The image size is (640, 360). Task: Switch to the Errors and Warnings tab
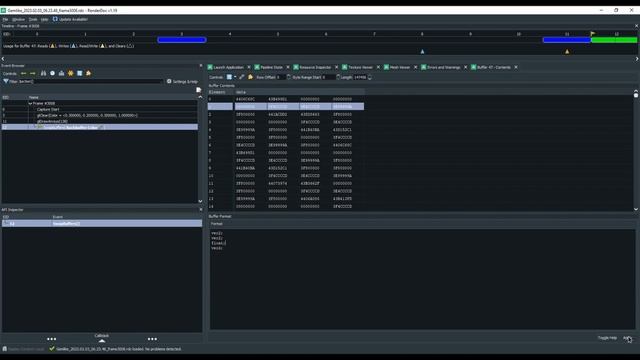[x=441, y=67]
